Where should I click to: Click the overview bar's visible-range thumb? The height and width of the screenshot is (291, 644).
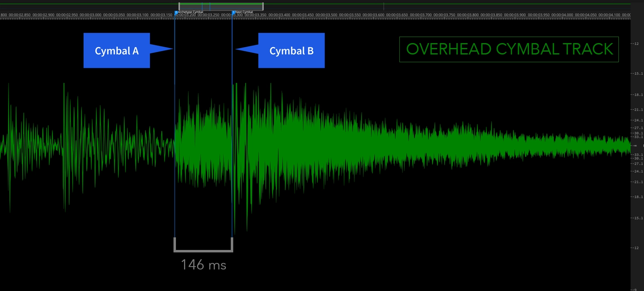[x=221, y=6]
